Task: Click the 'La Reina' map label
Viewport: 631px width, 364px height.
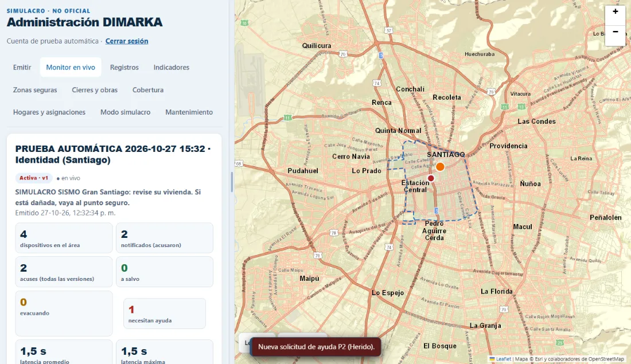Action: [581, 158]
